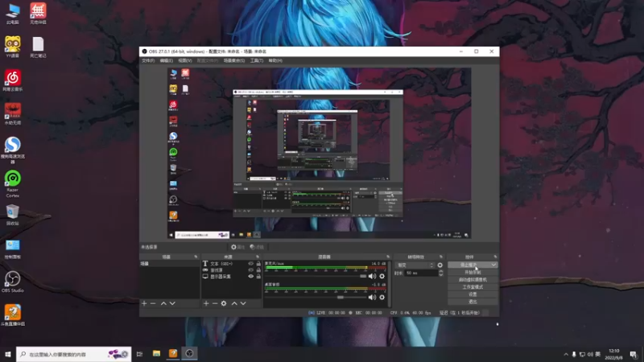
Task: Open the 视图(V) menu
Action: (185, 61)
